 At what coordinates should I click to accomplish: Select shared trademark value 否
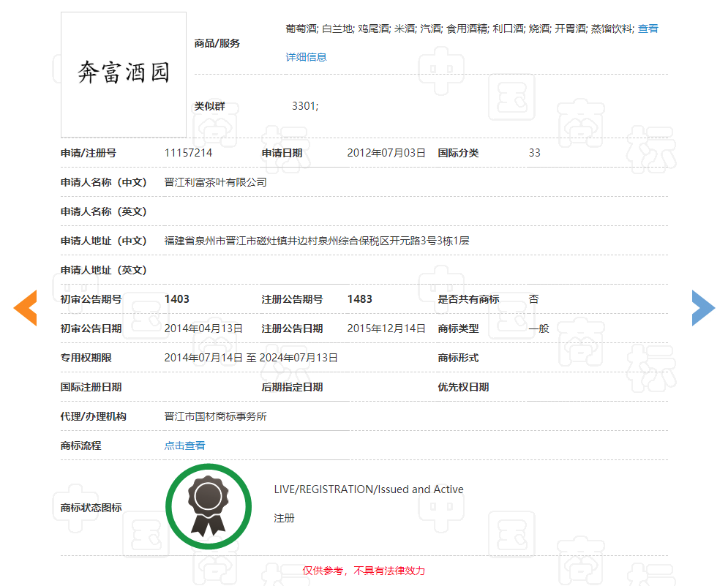534,299
